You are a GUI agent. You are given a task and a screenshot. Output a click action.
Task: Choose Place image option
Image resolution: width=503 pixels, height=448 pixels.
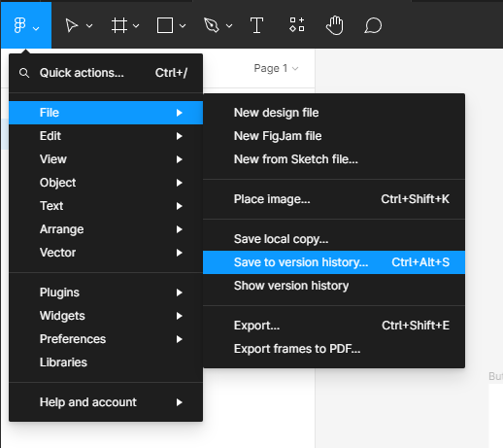coord(334,199)
